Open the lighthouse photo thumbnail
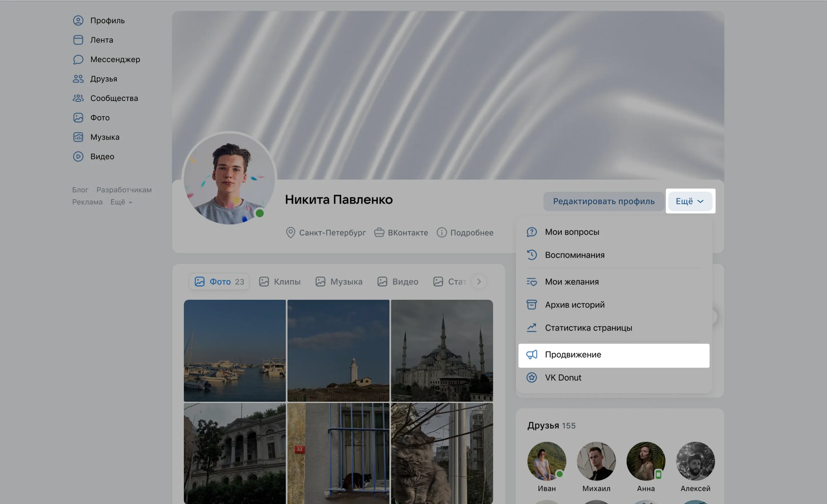 tap(338, 351)
